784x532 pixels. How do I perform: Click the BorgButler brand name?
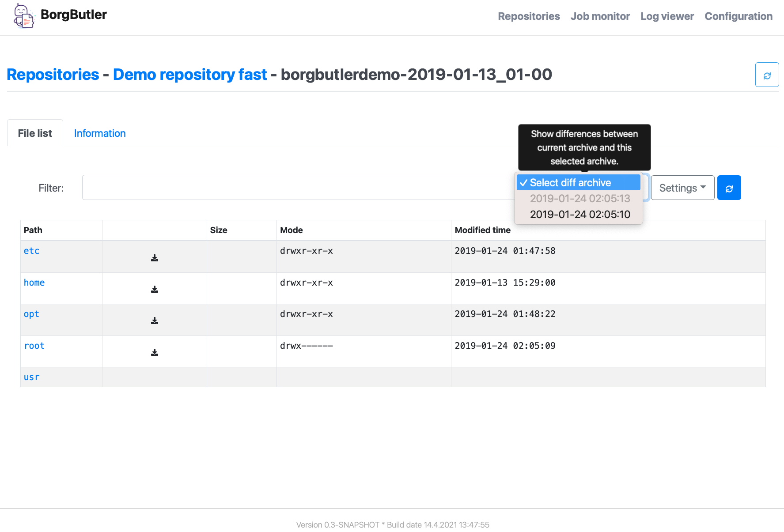point(74,15)
